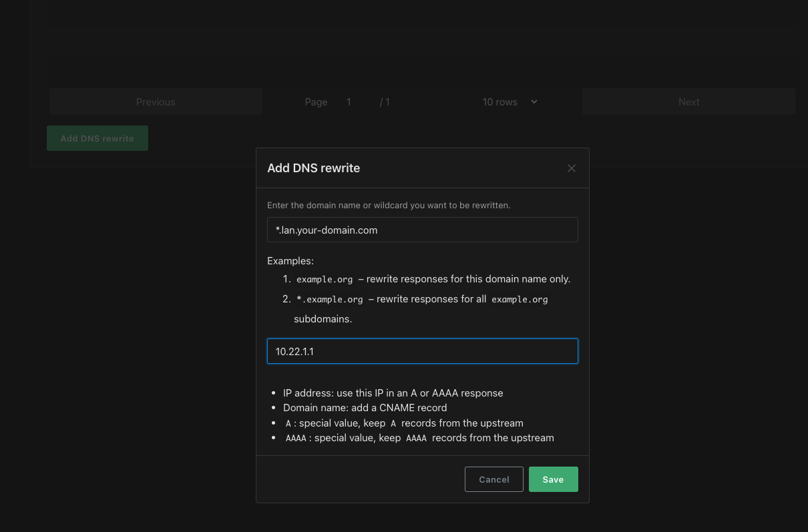
Task: Close the Add DNS rewrite dialog
Action: [571, 168]
